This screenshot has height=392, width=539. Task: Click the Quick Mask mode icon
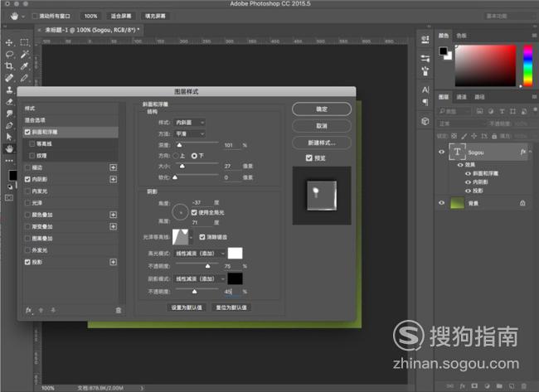point(9,197)
